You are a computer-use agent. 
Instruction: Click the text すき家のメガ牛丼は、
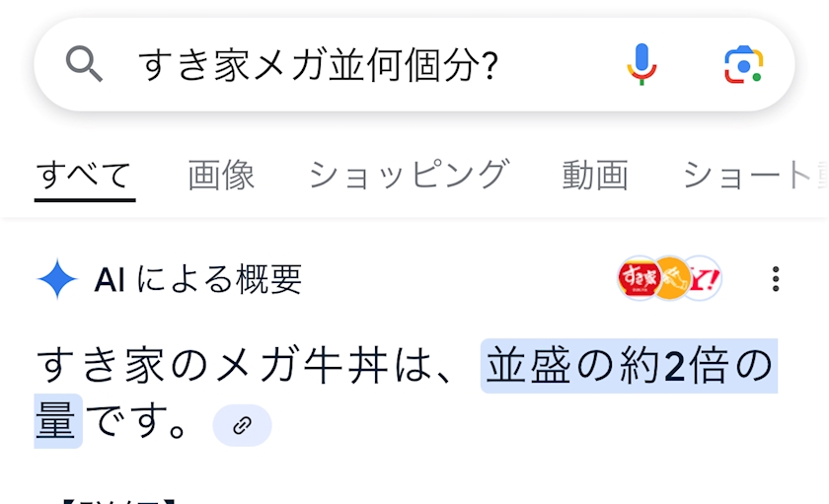coord(247,366)
